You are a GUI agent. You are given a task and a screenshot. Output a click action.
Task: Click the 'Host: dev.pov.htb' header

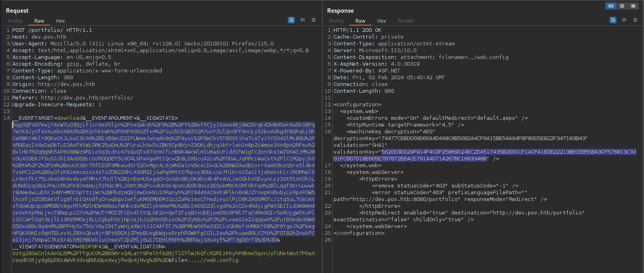pos(39,37)
